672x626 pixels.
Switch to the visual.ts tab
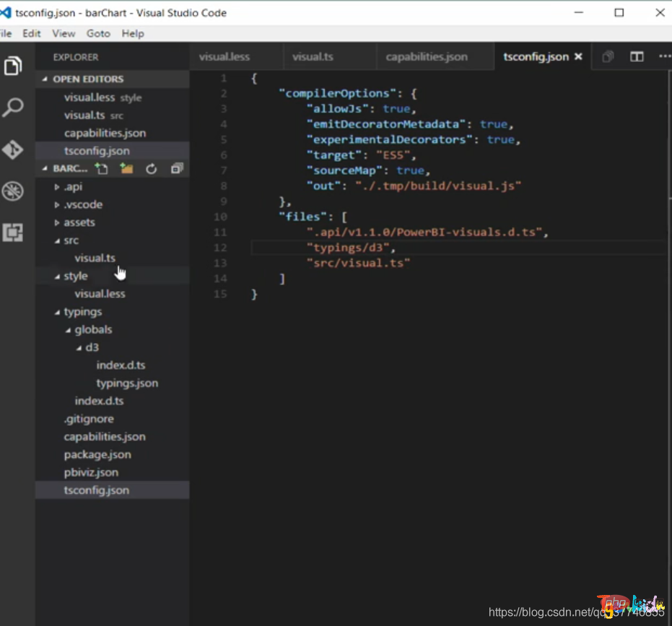(313, 56)
